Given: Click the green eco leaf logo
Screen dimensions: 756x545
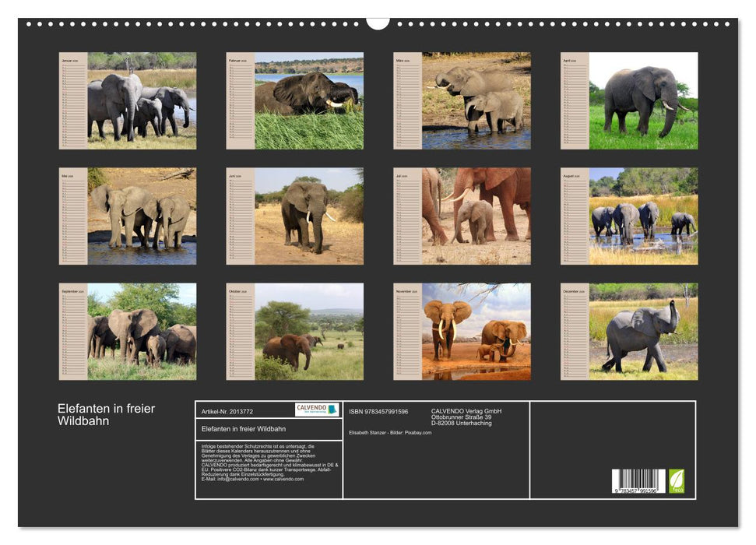Looking at the screenshot, I should click(677, 480).
